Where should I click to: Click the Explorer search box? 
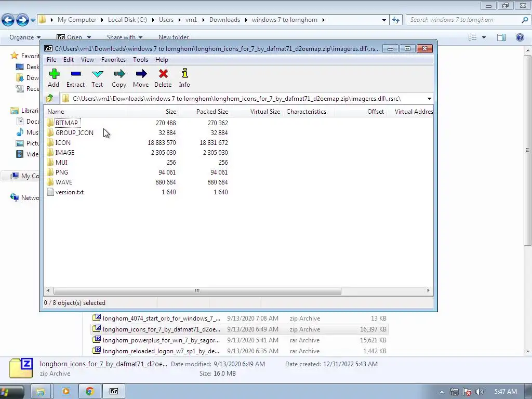pyautogui.click(x=468, y=20)
